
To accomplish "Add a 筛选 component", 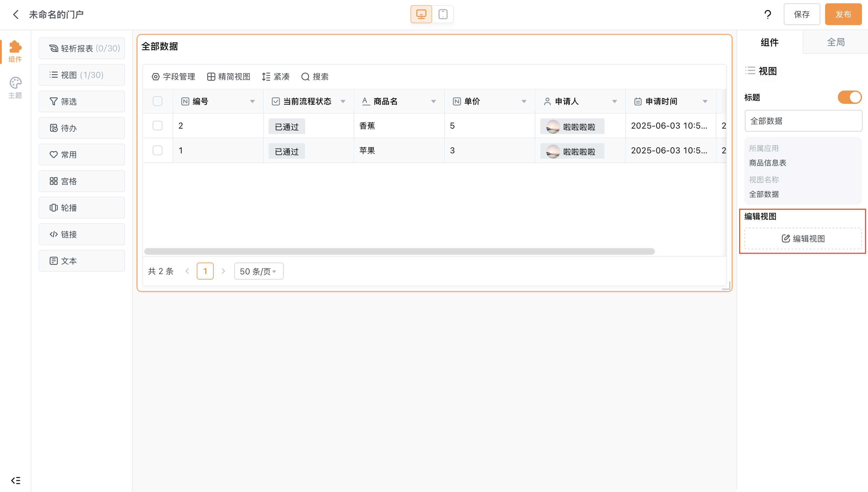I will coord(82,101).
